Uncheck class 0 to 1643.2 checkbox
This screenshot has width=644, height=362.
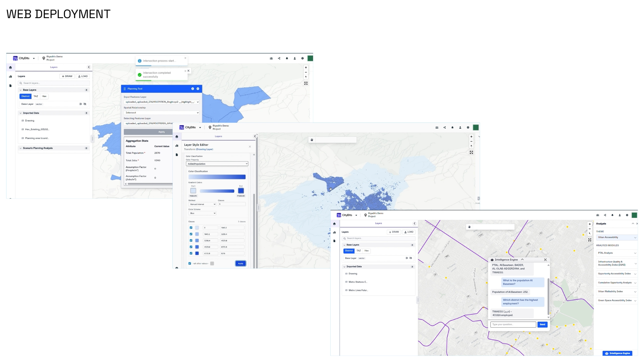coord(191,228)
